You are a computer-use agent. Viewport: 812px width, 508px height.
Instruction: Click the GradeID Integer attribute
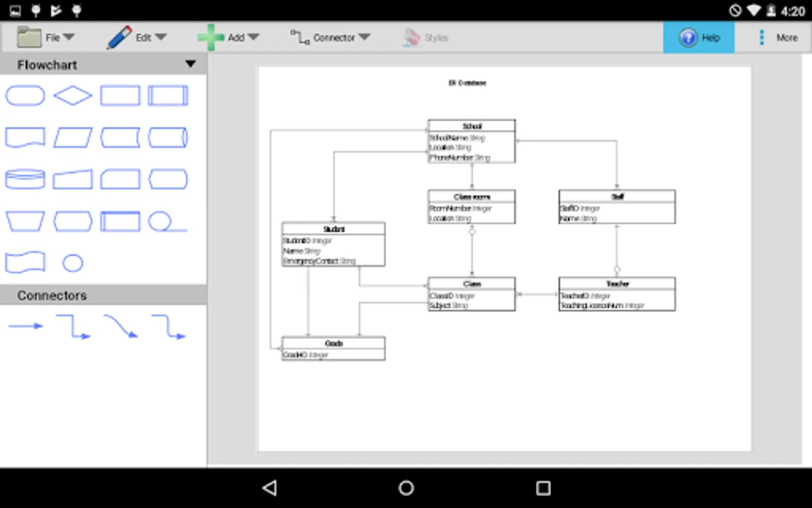coord(305,355)
